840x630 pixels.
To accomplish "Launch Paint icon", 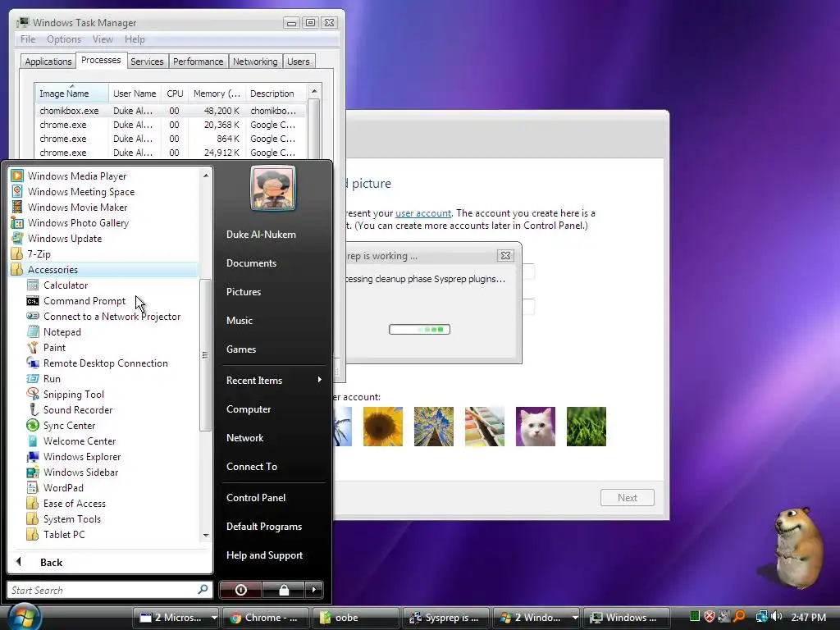I will click(33, 347).
